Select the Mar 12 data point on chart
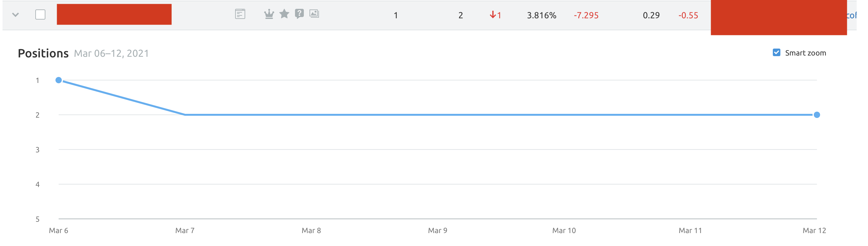Screen dimensions: 868x246 click(817, 115)
